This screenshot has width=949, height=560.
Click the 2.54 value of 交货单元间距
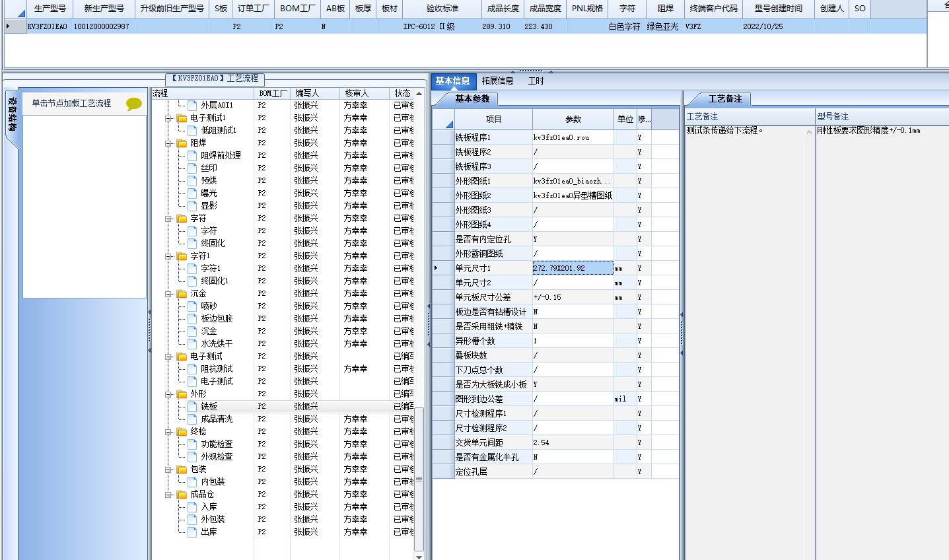pos(573,442)
